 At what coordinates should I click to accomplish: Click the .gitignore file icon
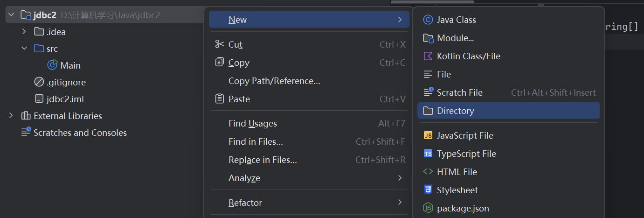[x=39, y=82]
